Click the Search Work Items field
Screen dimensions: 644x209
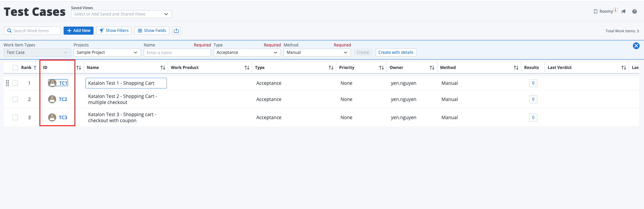[32, 31]
